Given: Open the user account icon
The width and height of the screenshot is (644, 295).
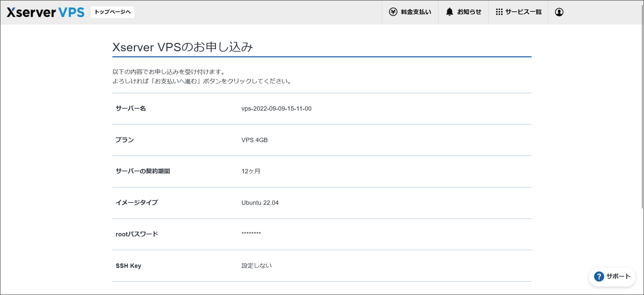Looking at the screenshot, I should tap(559, 12).
